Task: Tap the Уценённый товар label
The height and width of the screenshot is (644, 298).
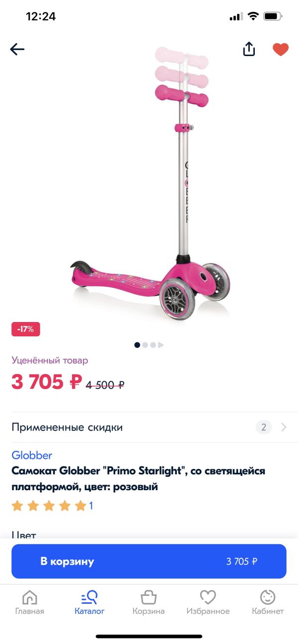Action: pyautogui.click(x=50, y=361)
